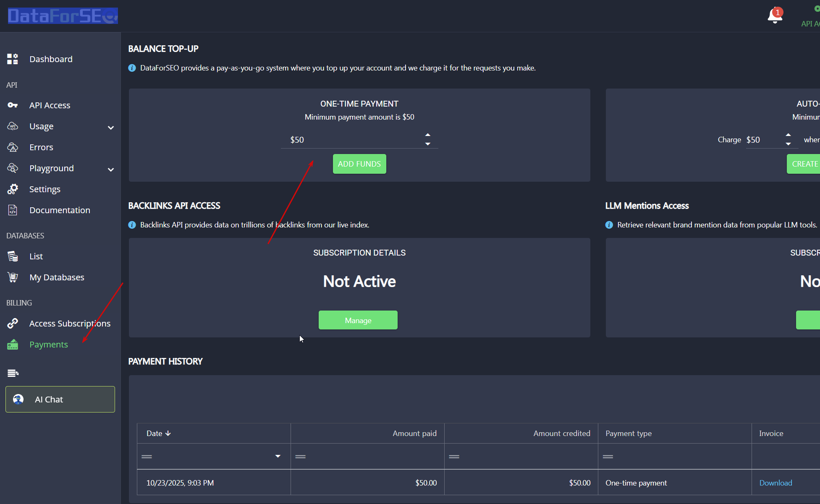Click the Settings gears icon
820x504 pixels.
13,189
